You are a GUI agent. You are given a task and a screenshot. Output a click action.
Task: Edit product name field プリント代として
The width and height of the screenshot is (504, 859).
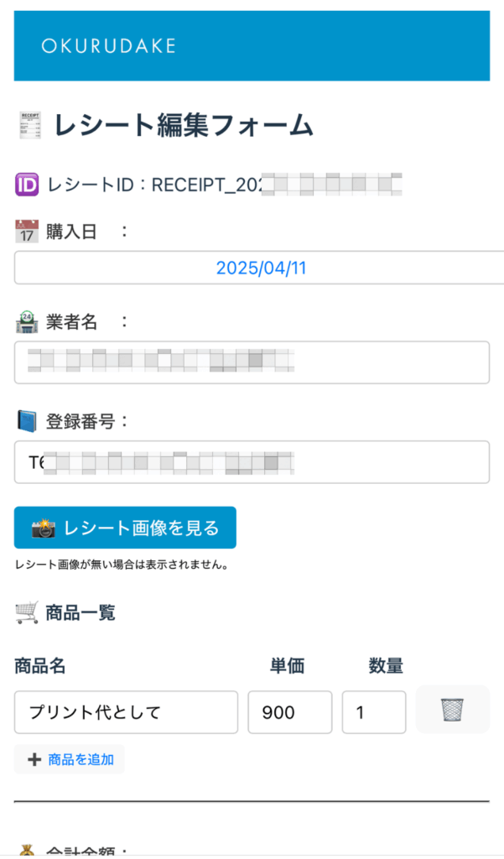point(126,712)
